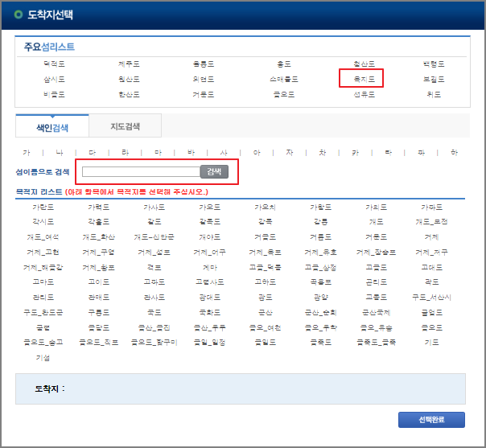Pick 개도_모전 from the destination list
Viewport: 486px width, 448px height.
point(432,222)
